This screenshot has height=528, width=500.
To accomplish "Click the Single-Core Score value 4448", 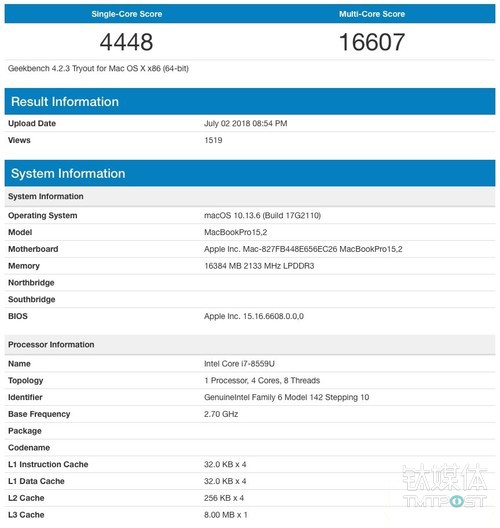I will click(127, 42).
